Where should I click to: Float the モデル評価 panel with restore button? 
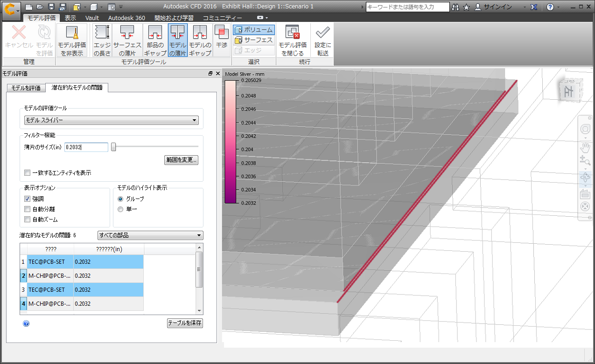(x=210, y=74)
